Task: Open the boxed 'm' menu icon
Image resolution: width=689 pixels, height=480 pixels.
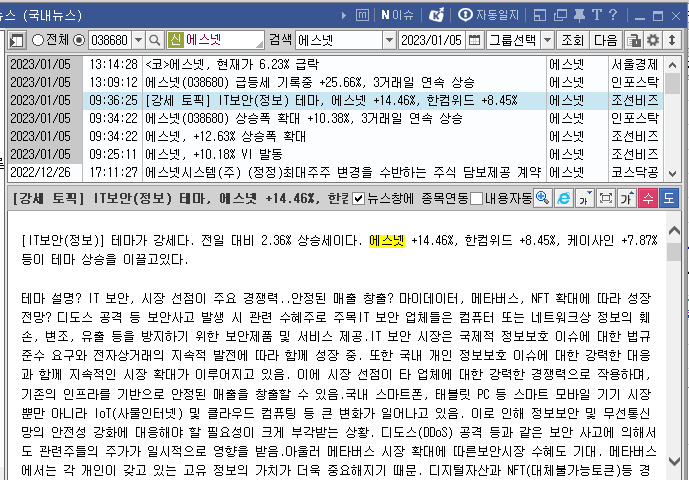Action: (x=362, y=15)
